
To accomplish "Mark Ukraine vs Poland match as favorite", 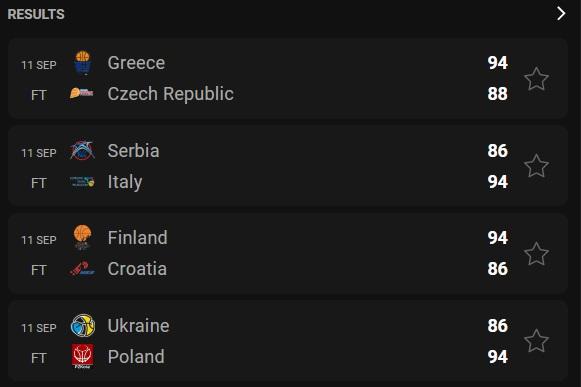I will tap(536, 341).
